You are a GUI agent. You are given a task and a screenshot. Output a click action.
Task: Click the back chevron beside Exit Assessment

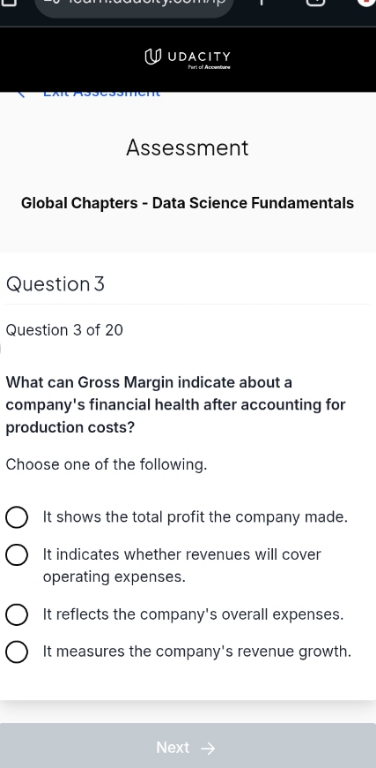point(21,94)
